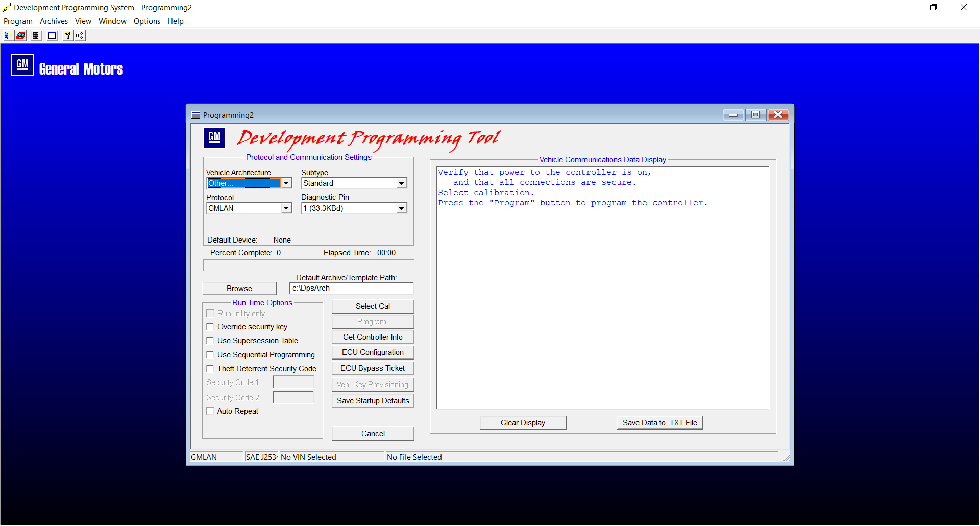
Task: Click the yellow question mark help icon
Action: (67, 36)
